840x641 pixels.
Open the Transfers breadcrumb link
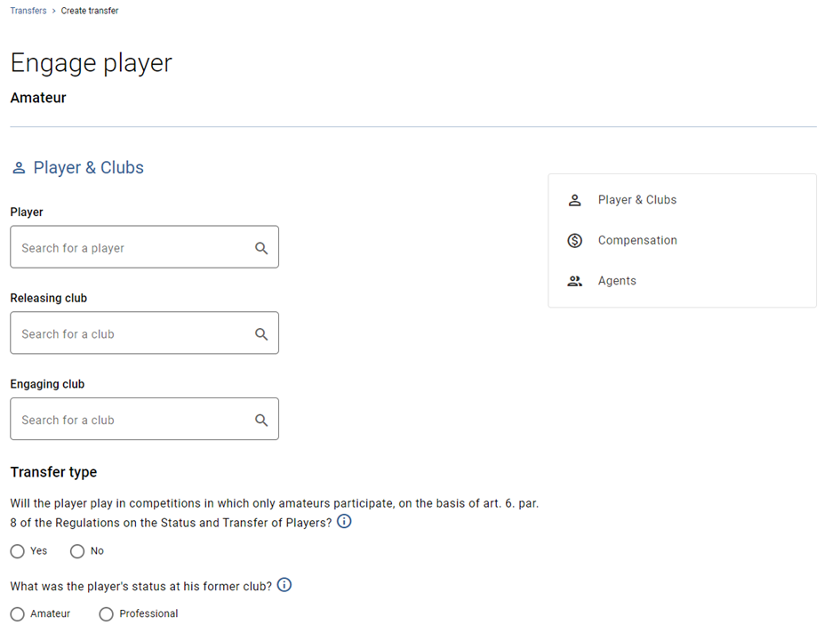pos(28,11)
